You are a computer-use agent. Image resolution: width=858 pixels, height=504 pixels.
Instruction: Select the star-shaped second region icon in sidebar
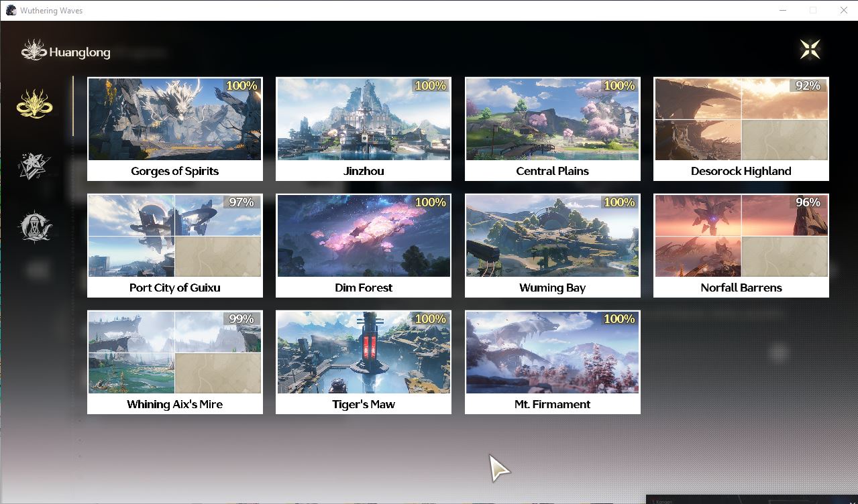point(35,166)
